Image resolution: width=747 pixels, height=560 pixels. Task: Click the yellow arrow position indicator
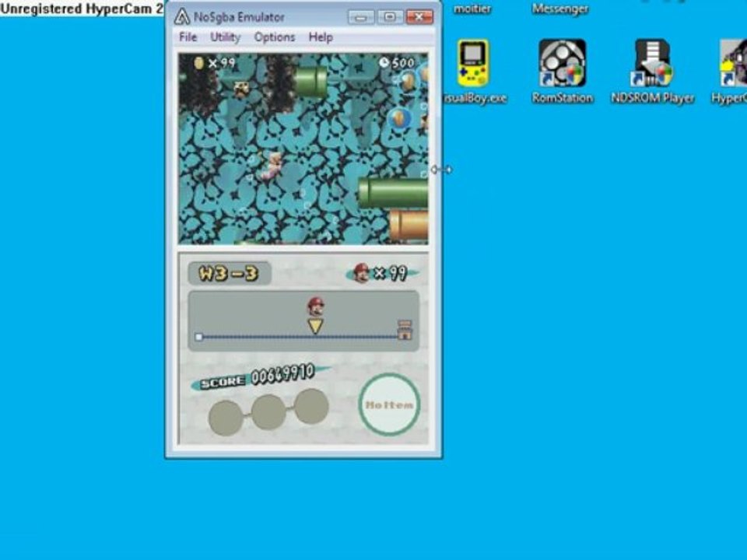point(315,326)
